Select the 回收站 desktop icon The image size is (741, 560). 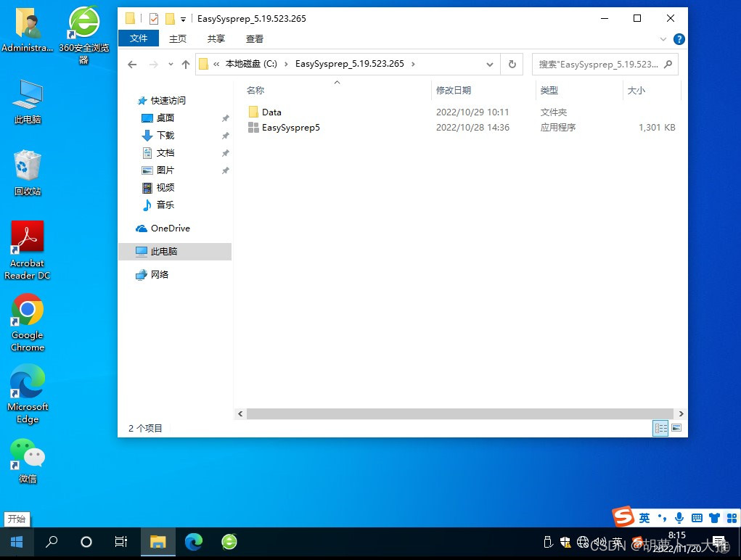tap(28, 173)
